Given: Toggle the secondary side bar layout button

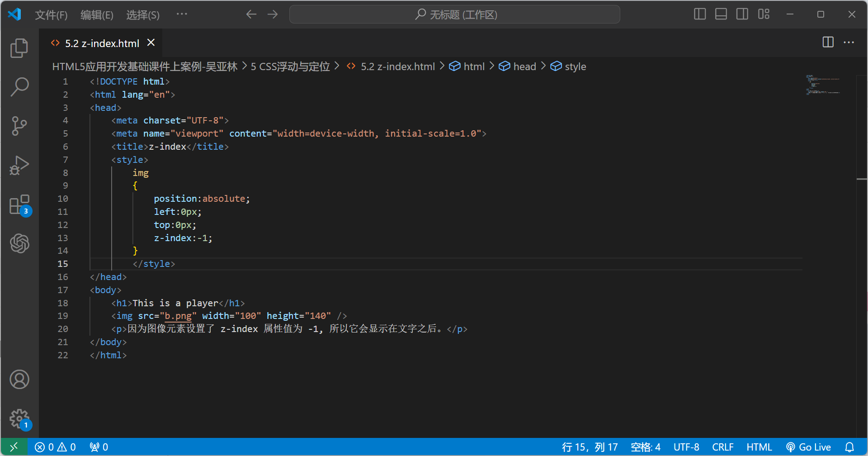Looking at the screenshot, I should (742, 14).
